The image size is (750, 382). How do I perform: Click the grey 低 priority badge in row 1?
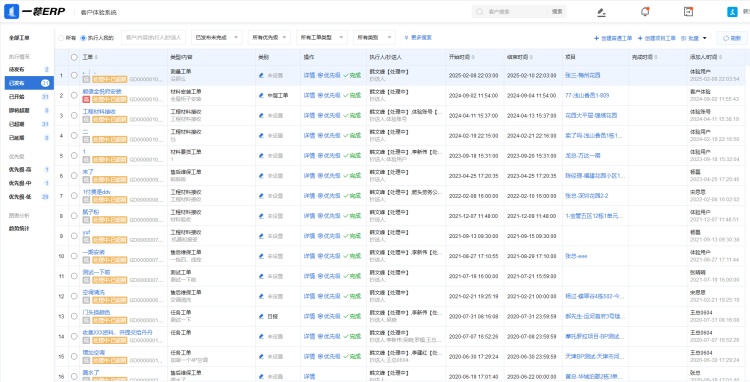[x=86, y=79]
